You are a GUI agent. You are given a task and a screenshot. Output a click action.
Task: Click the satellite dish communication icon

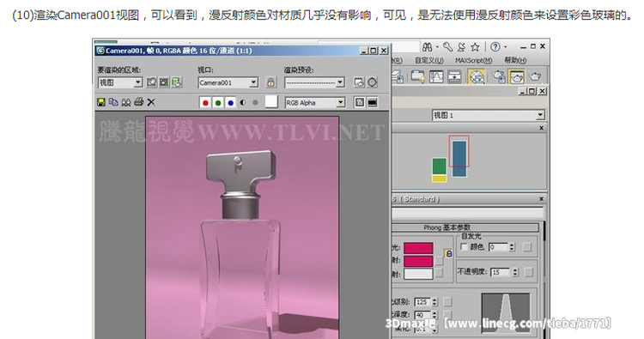coord(462,47)
